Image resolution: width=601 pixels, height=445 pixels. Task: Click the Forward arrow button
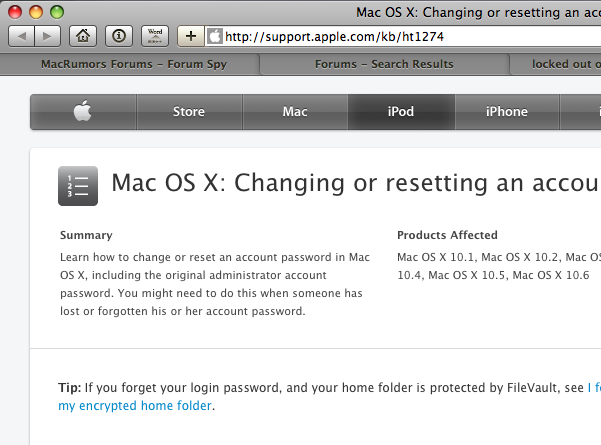[47, 36]
